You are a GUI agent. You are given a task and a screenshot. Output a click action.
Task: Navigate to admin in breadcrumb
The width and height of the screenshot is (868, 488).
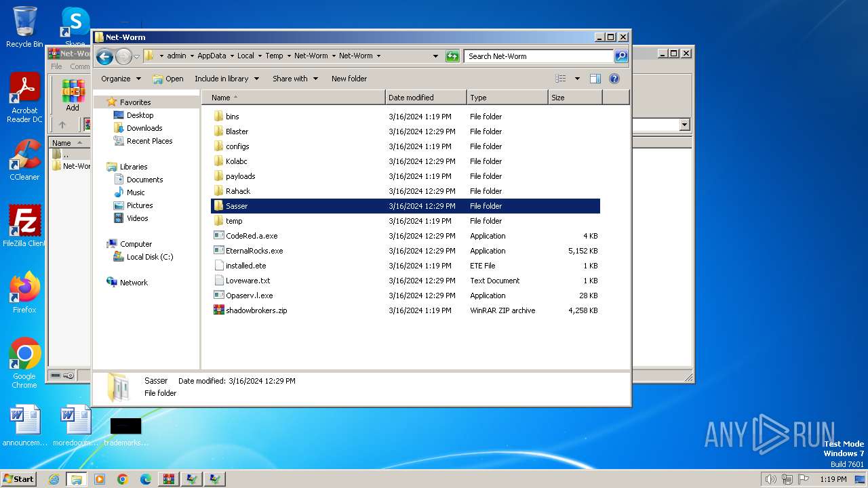176,56
